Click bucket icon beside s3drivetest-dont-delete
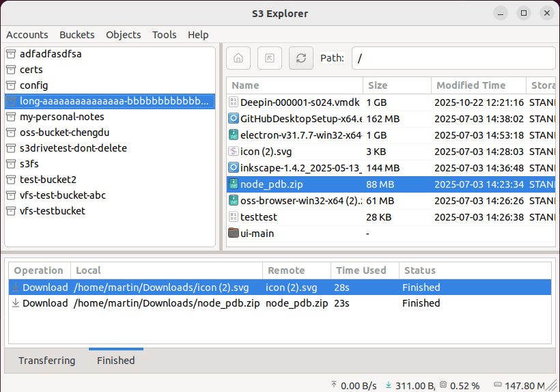Viewport: 560px width, 392px height. click(x=11, y=148)
